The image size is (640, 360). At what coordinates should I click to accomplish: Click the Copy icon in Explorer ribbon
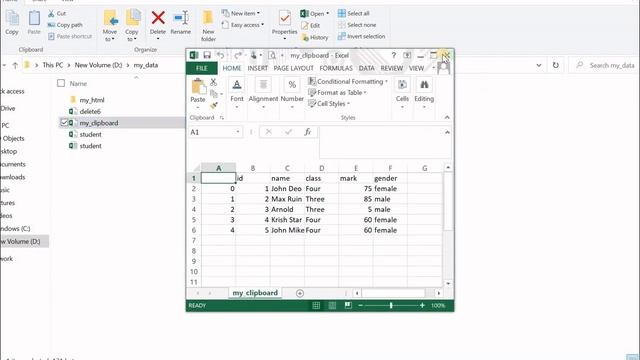[12, 18]
